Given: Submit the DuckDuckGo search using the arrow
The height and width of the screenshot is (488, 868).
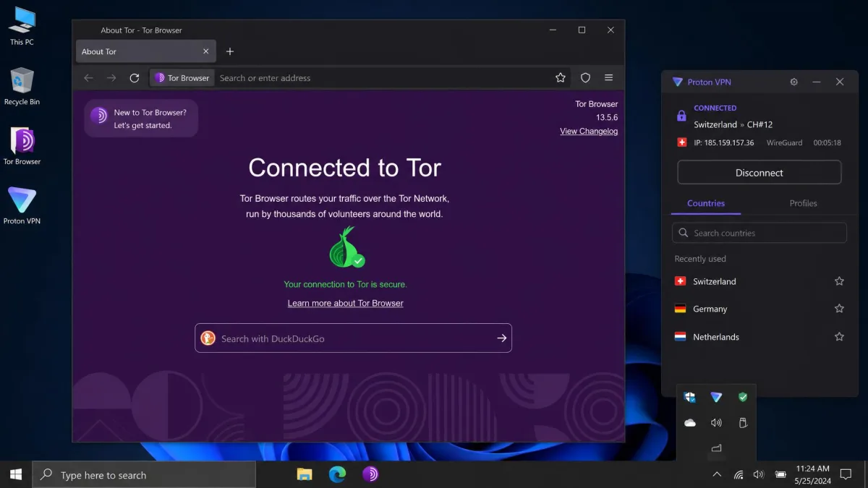Looking at the screenshot, I should 502,338.
